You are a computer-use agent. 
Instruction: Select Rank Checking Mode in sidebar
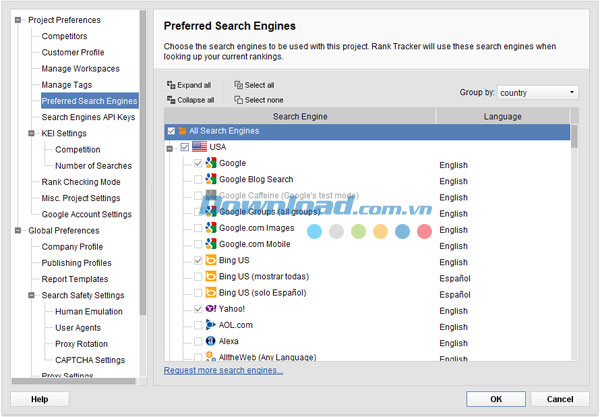tap(80, 182)
